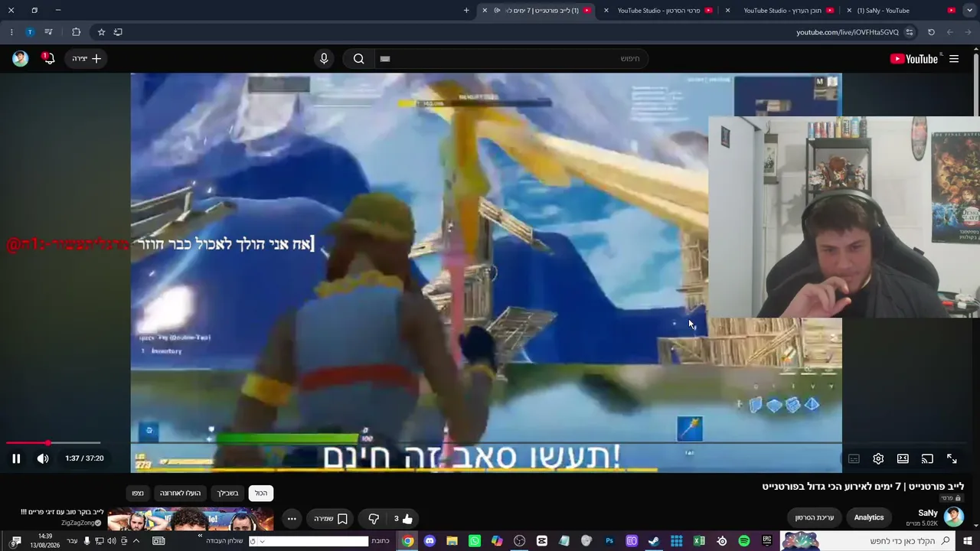This screenshot has height=551, width=980.
Task: Like the video with thumbs up
Action: 403,519
